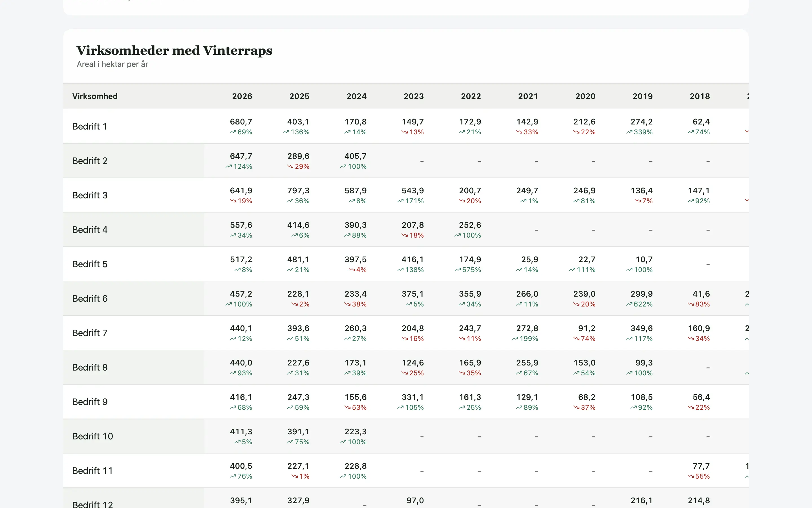Click the upward trend icon beside 171%
This screenshot has height=508, width=812.
tap(400, 201)
